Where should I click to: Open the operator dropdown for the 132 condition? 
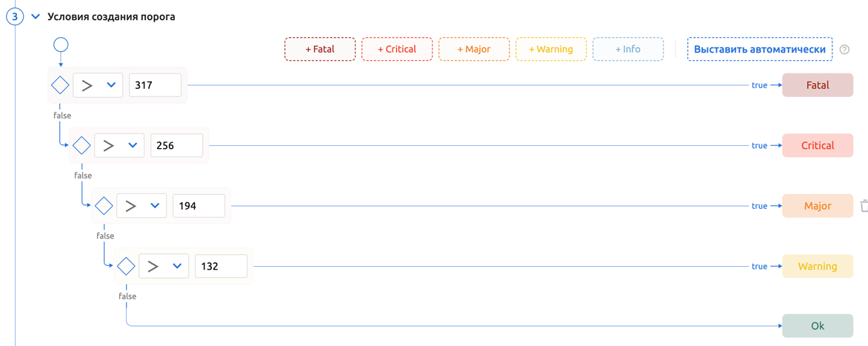pyautogui.click(x=164, y=266)
